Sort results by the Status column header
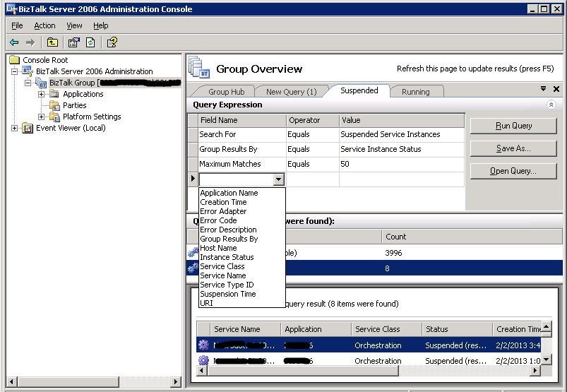This screenshot has width=567, height=392. [x=457, y=329]
